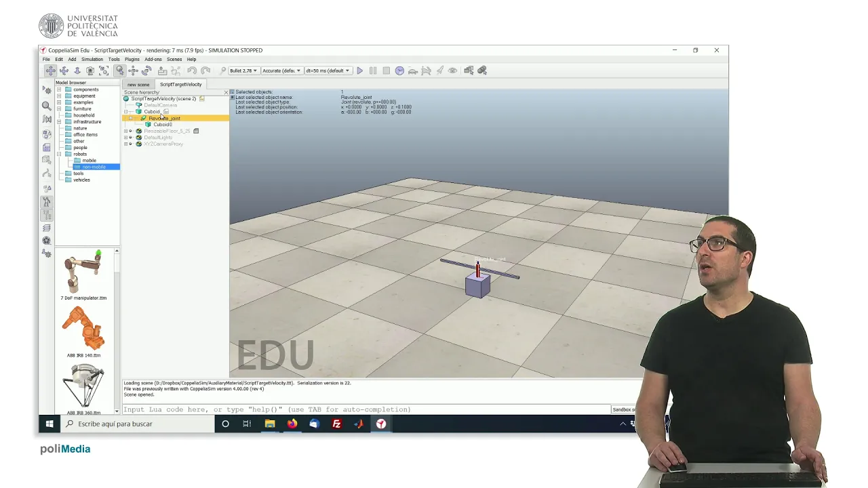Open the Bullet 2.78 physics engine dropdown
Screen dimensions: 868x488
click(243, 70)
